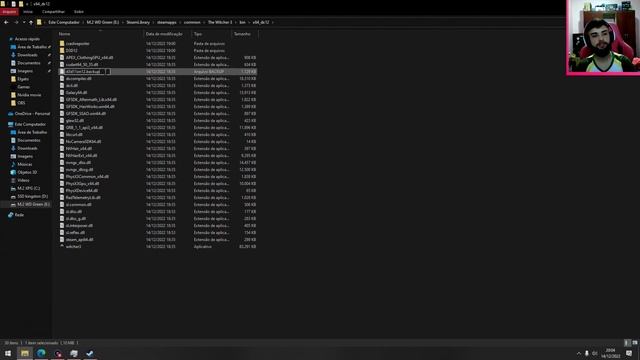Select the D3D12 folder icon
Viewport: 640px width, 360px height.
pos(62,51)
